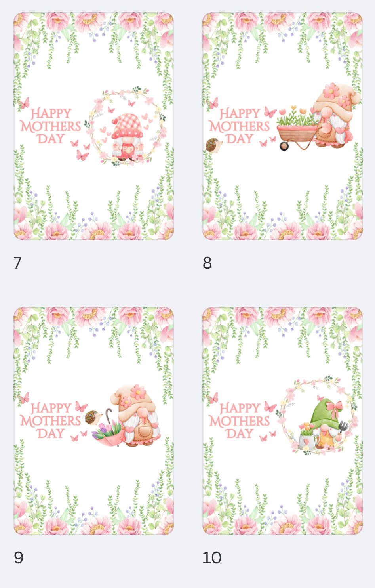Open page 8 thumbnail with wheelbarrow gnome

point(282,126)
